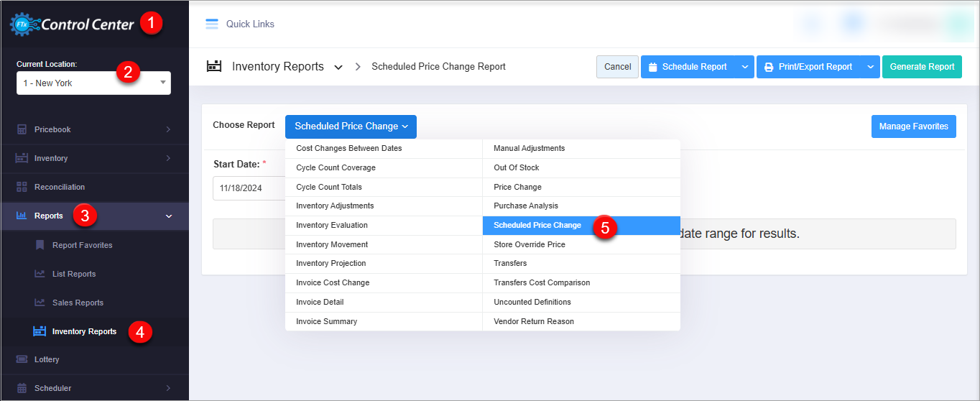The height and width of the screenshot is (401, 980).
Task: Click the Reconciliation grid icon
Action: pos(22,187)
